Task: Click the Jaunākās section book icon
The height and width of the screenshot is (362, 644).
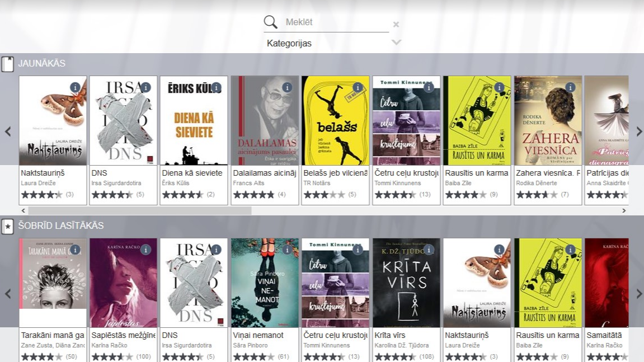Action: [x=7, y=64]
